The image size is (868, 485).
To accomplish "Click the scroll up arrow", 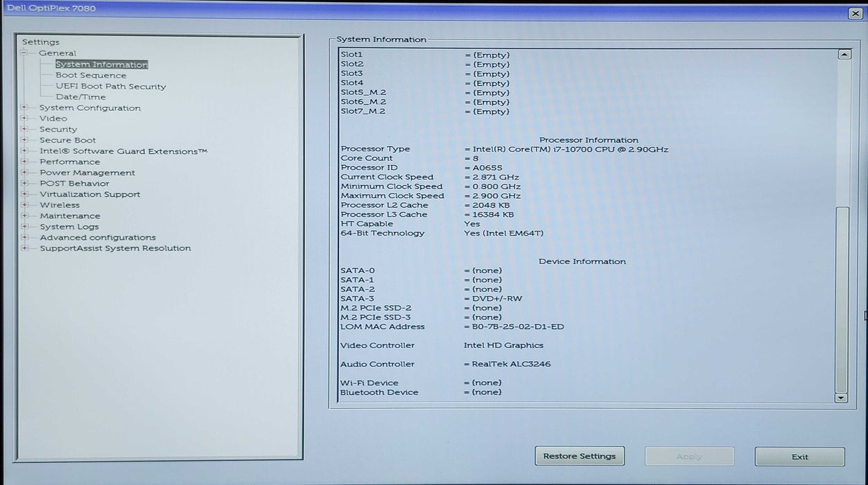I will click(844, 54).
